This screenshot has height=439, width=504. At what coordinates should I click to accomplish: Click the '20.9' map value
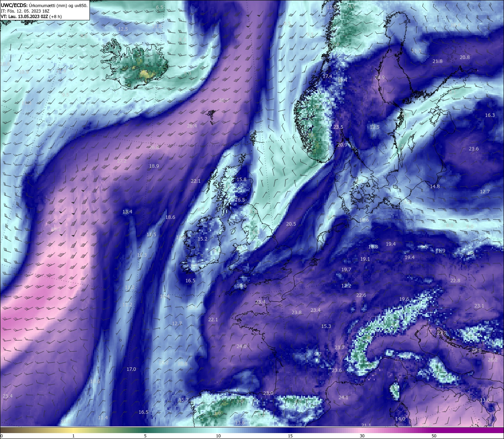pos(343,145)
